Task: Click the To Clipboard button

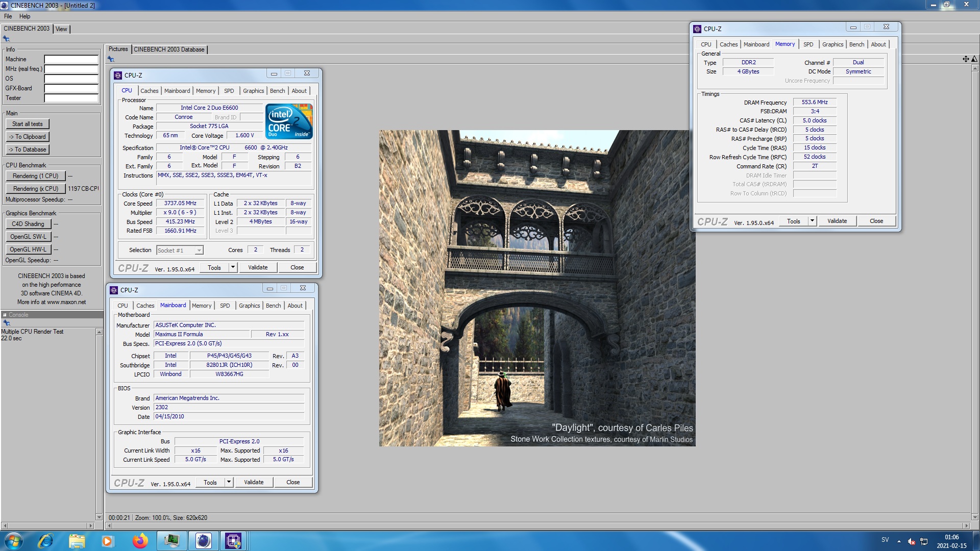Action: coord(28,137)
